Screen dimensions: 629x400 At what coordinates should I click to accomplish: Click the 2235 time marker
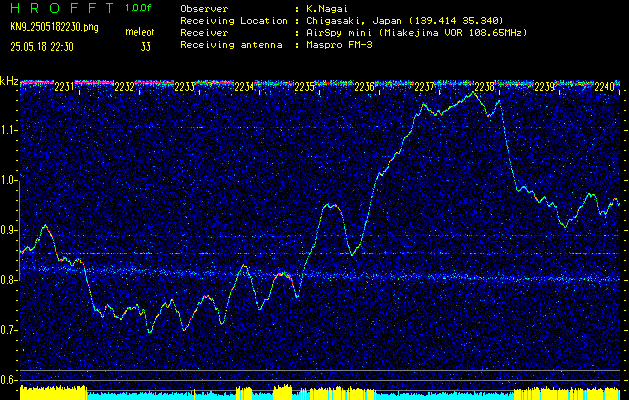click(304, 87)
